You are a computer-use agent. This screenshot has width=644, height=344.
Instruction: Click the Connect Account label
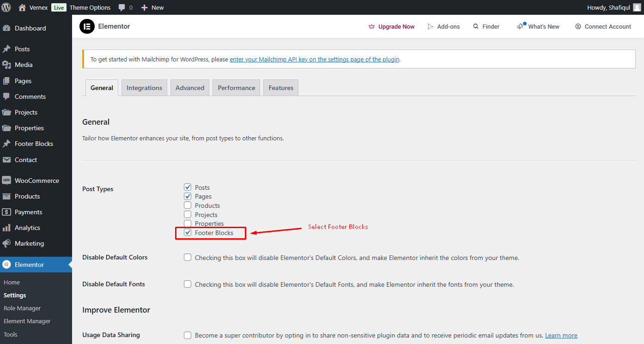point(608,26)
